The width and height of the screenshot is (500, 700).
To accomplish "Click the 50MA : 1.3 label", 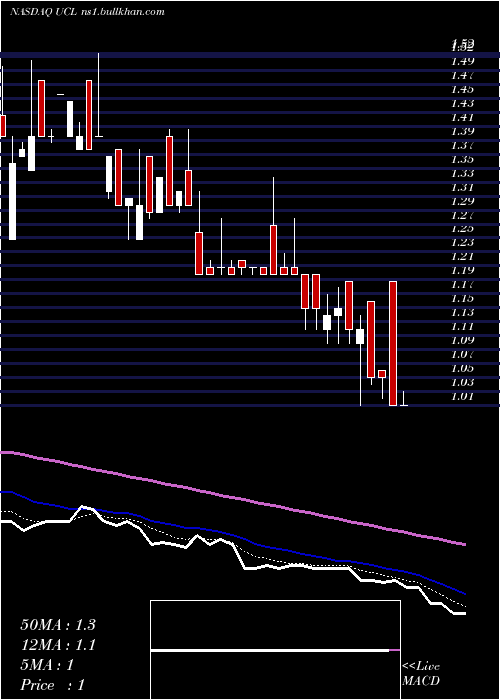I will pos(58,625).
